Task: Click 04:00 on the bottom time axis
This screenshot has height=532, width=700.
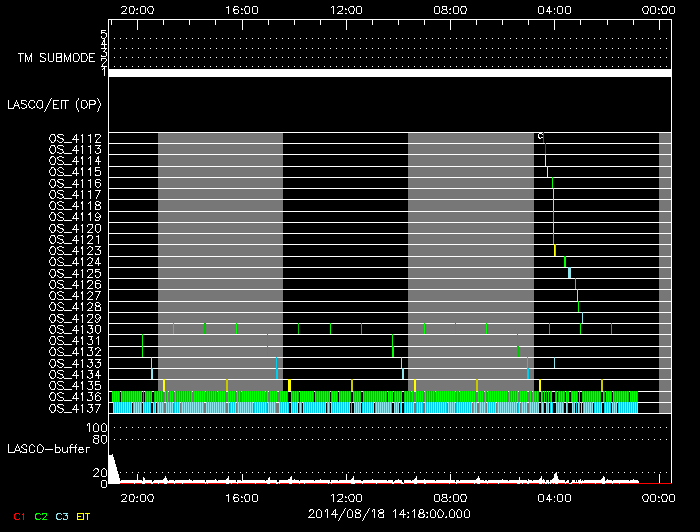Action: (x=555, y=496)
